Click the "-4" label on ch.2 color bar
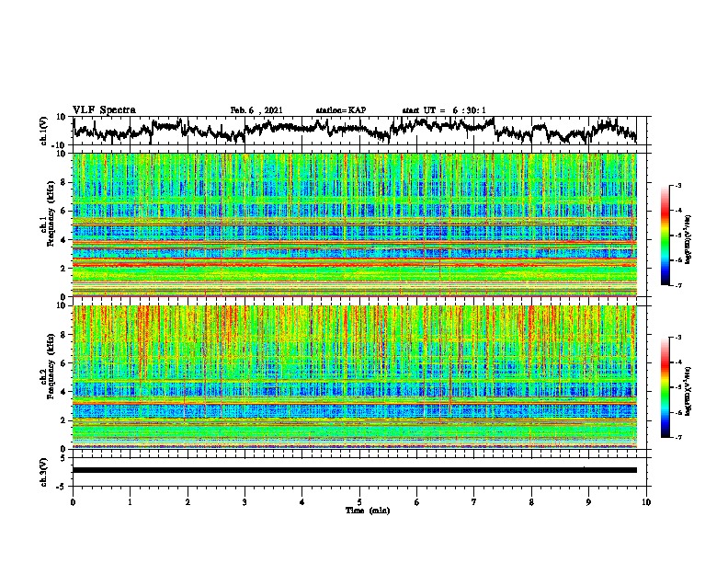The image size is (728, 563). (677, 362)
